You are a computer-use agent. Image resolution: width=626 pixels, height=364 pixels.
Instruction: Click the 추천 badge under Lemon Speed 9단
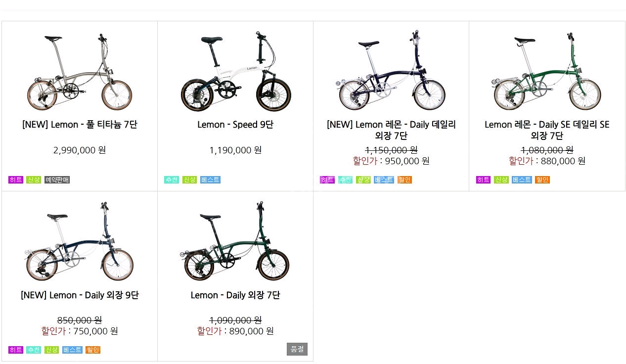pyautogui.click(x=172, y=180)
